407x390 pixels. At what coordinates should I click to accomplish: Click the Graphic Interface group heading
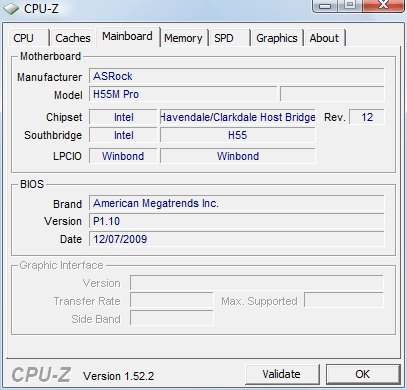click(x=61, y=265)
